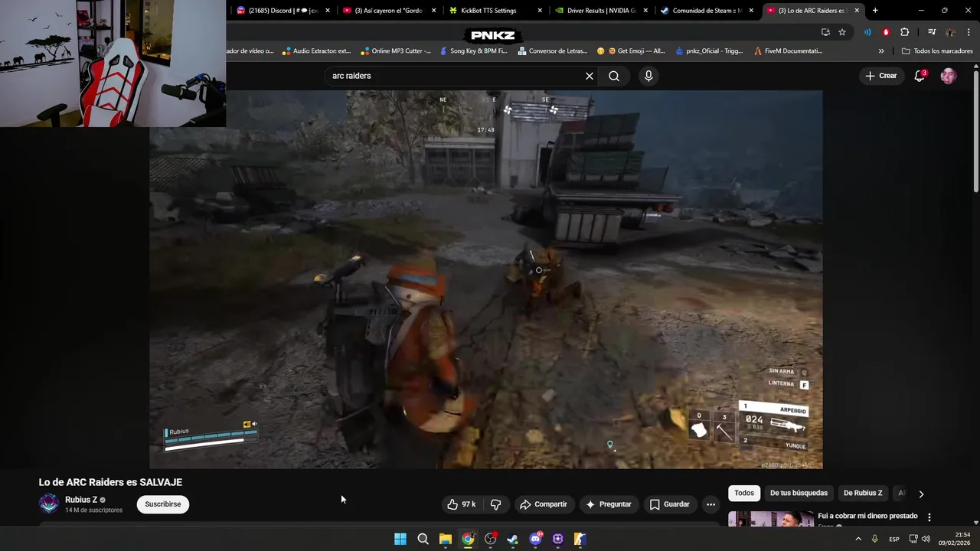Open the media controls icon in toolbar
Viewport: 980px width, 551px height.
click(x=932, y=32)
